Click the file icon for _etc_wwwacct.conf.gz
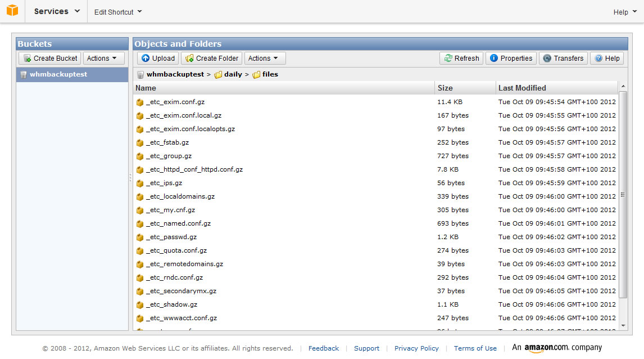The width and height of the screenshot is (644, 359). [140, 318]
